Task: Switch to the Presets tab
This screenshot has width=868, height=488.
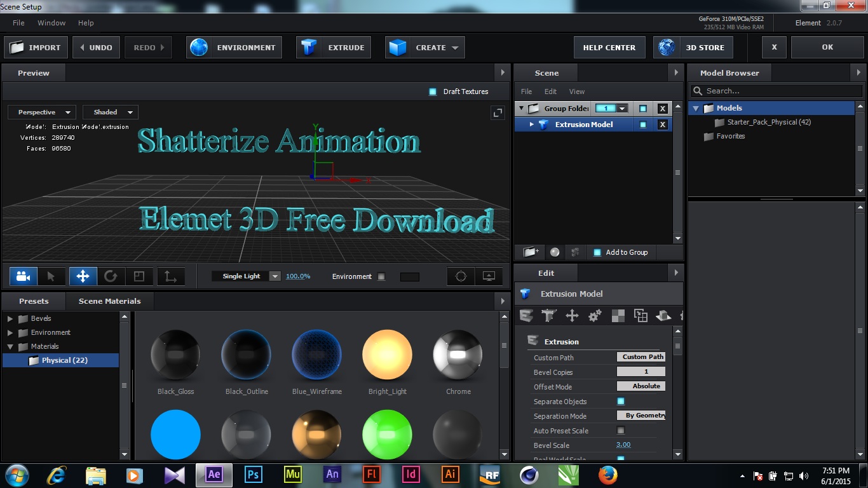Action: [34, 301]
